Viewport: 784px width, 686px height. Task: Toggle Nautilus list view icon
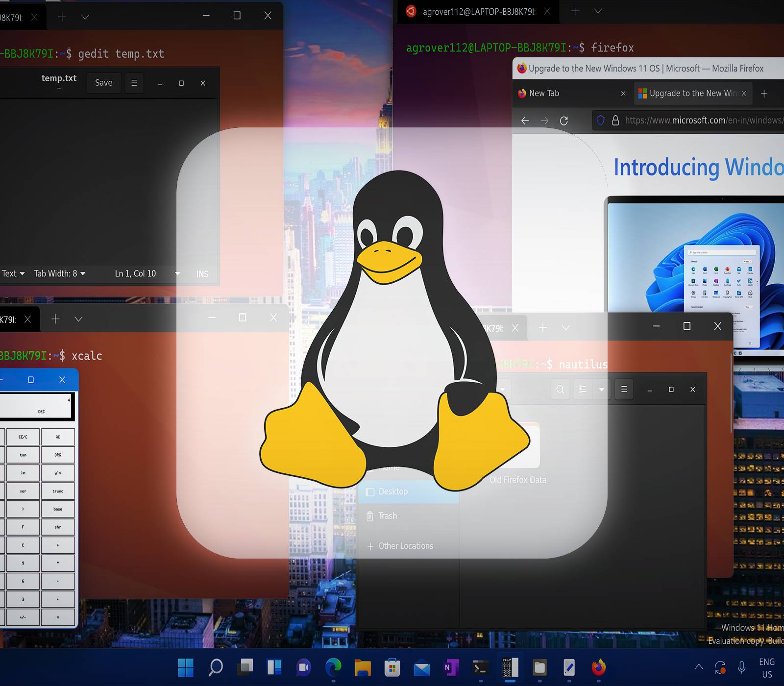pos(583,390)
